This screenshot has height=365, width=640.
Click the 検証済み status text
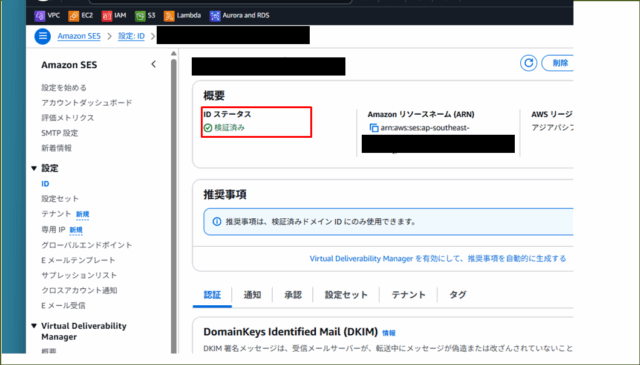(229, 128)
